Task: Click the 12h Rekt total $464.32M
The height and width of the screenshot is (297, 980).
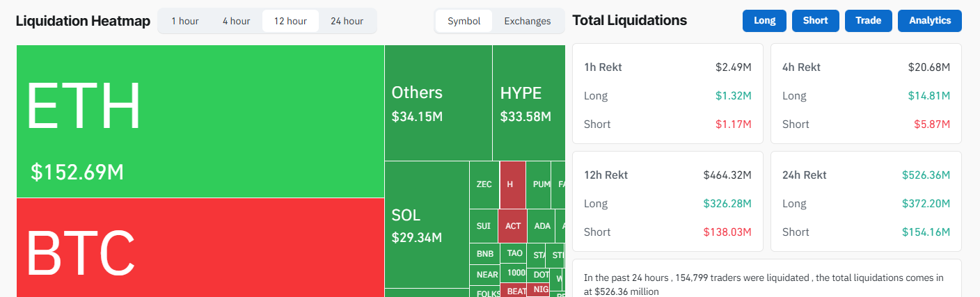Action: pyautogui.click(x=727, y=175)
